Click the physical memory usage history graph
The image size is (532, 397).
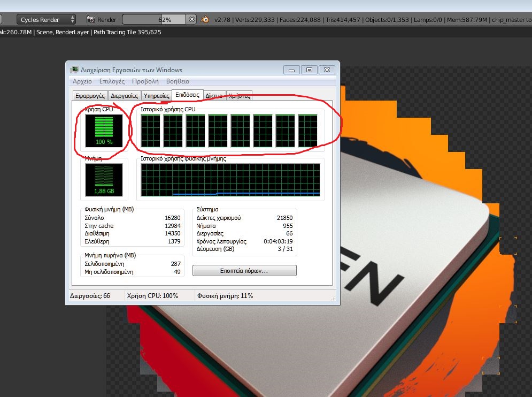coord(230,180)
